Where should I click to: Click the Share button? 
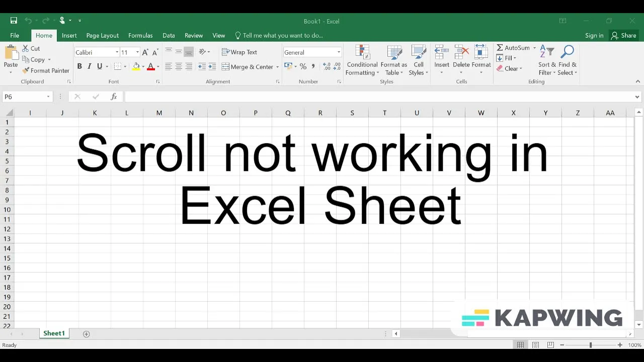[x=624, y=35]
